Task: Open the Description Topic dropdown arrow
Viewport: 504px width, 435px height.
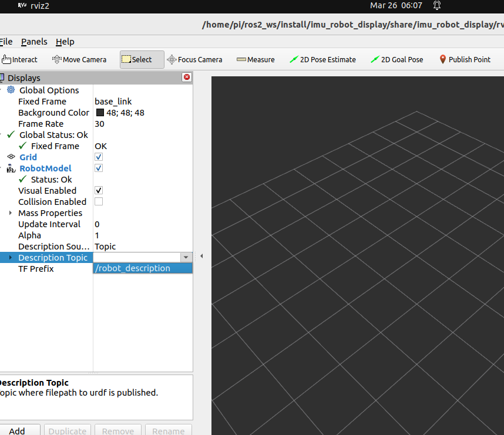Action: coord(186,257)
